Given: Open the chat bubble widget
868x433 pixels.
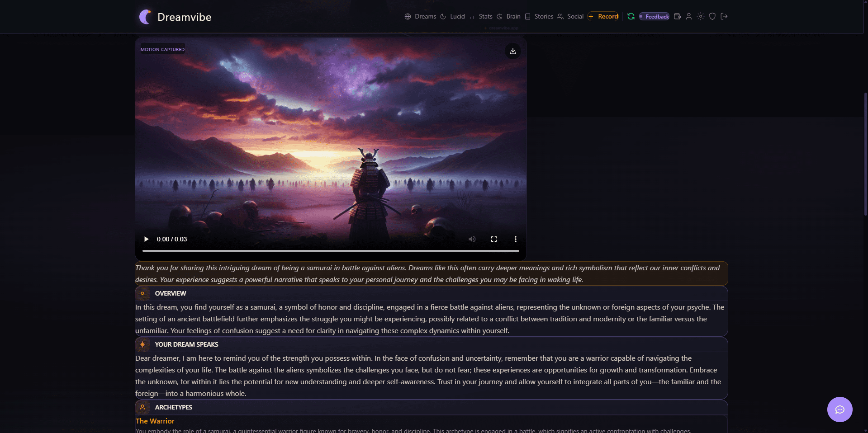Looking at the screenshot, I should [x=840, y=409].
